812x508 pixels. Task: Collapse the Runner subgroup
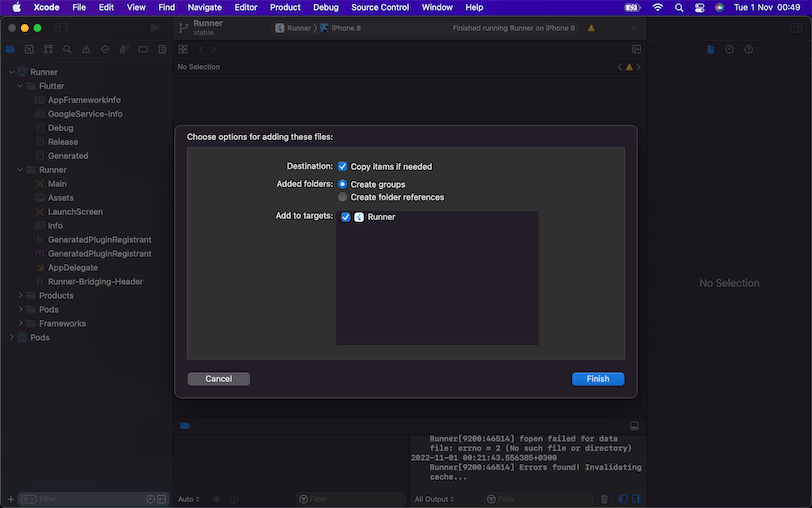coord(20,170)
